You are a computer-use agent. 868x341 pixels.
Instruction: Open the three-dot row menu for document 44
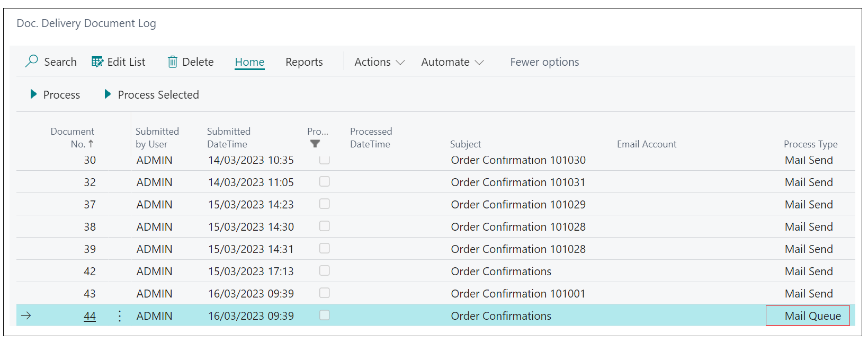[120, 316]
